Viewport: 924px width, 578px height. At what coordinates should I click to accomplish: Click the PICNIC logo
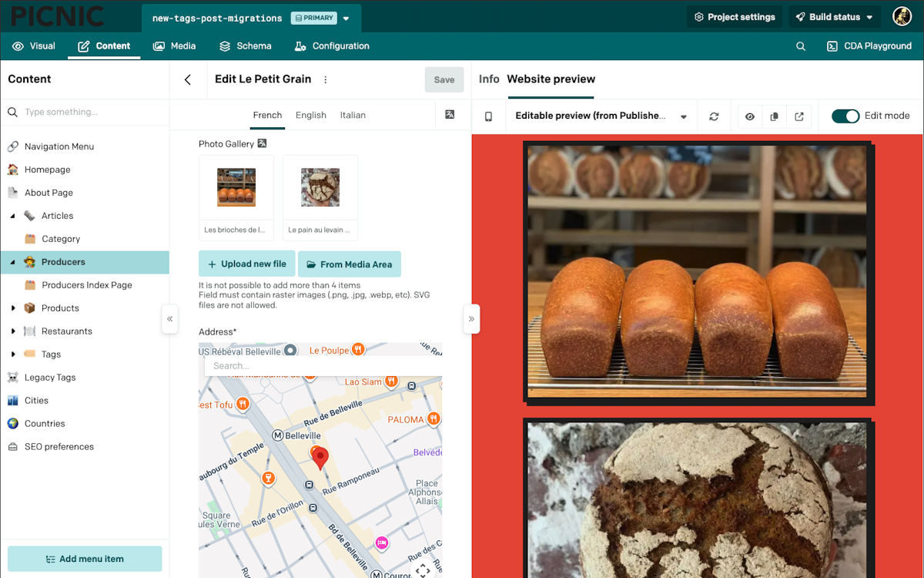coord(57,16)
